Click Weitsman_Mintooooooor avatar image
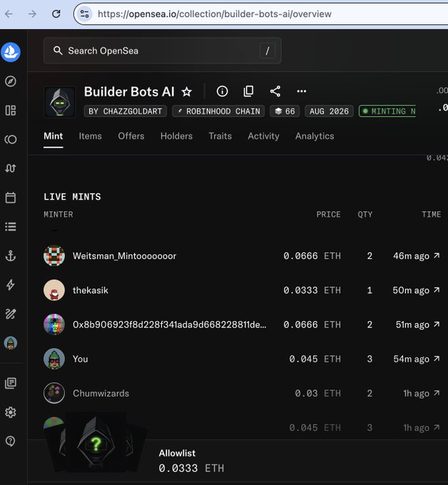Image resolution: width=448 pixels, height=485 pixels. point(54,256)
